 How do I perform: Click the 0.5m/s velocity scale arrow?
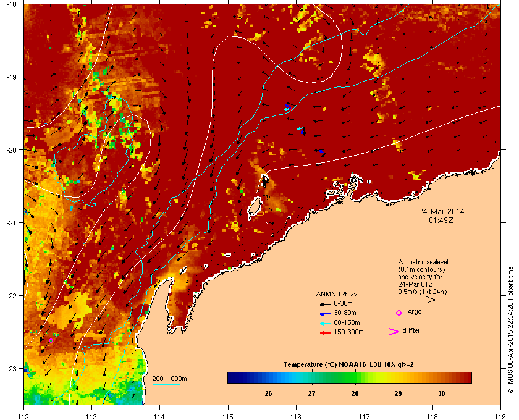point(421,300)
